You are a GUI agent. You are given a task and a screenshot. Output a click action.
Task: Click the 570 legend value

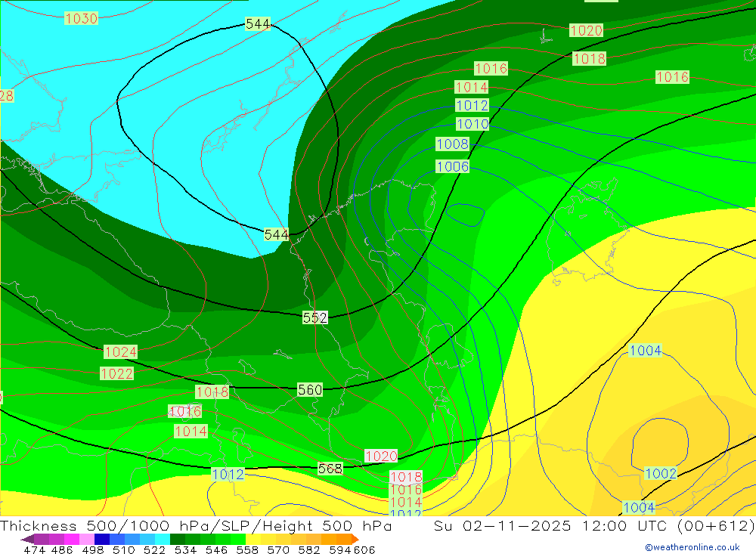click(278, 549)
